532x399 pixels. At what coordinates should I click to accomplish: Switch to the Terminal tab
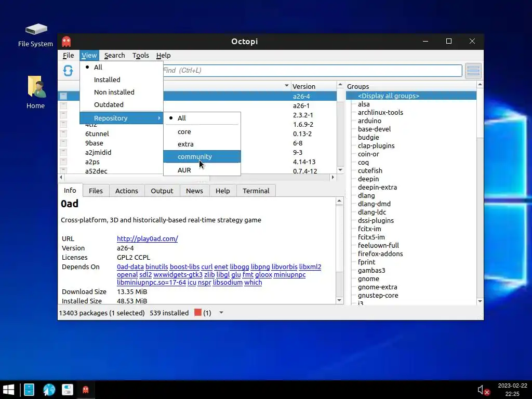click(256, 191)
